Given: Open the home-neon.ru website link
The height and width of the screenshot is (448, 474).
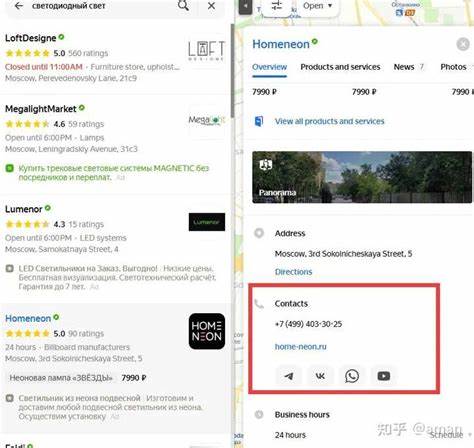Looking at the screenshot, I should 300,347.
